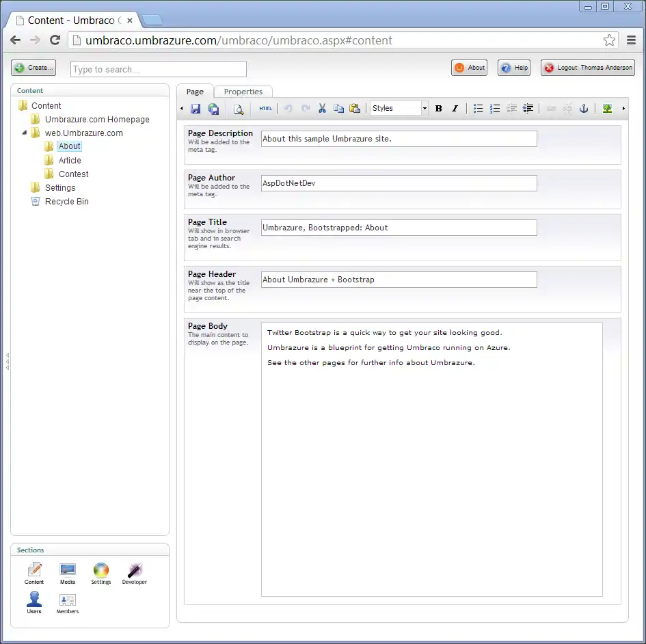
Task: Click the browser Back arrow
Action: 16,40
